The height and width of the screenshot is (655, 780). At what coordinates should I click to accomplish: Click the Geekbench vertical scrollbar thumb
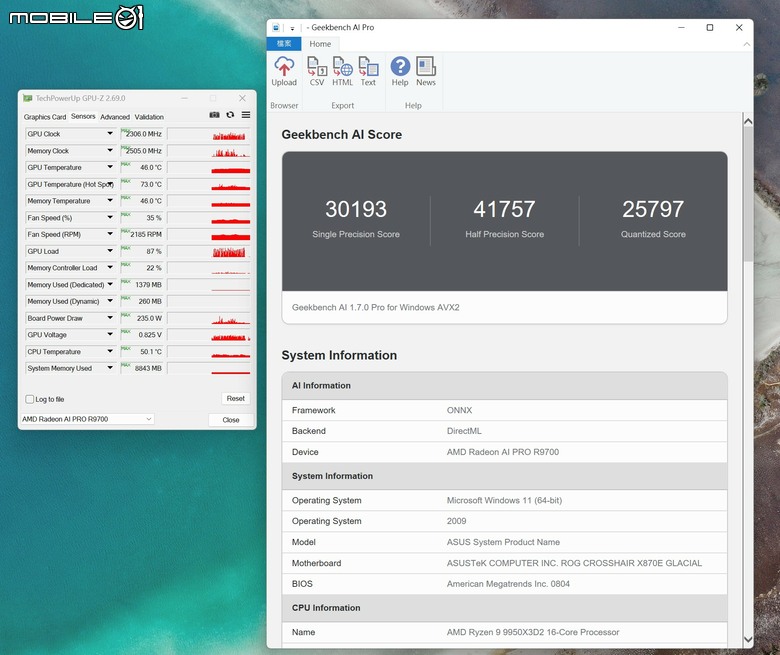[x=748, y=194]
